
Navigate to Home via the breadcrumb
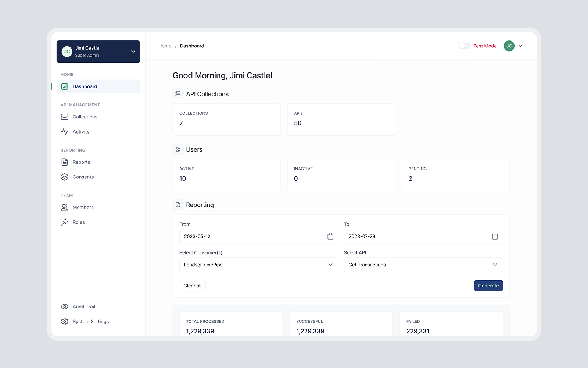tap(165, 46)
